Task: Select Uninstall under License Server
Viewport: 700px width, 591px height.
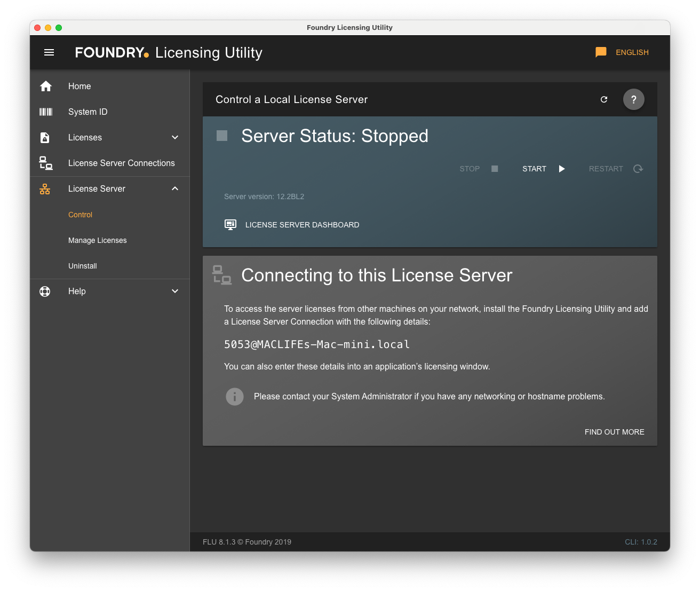Action: tap(83, 266)
